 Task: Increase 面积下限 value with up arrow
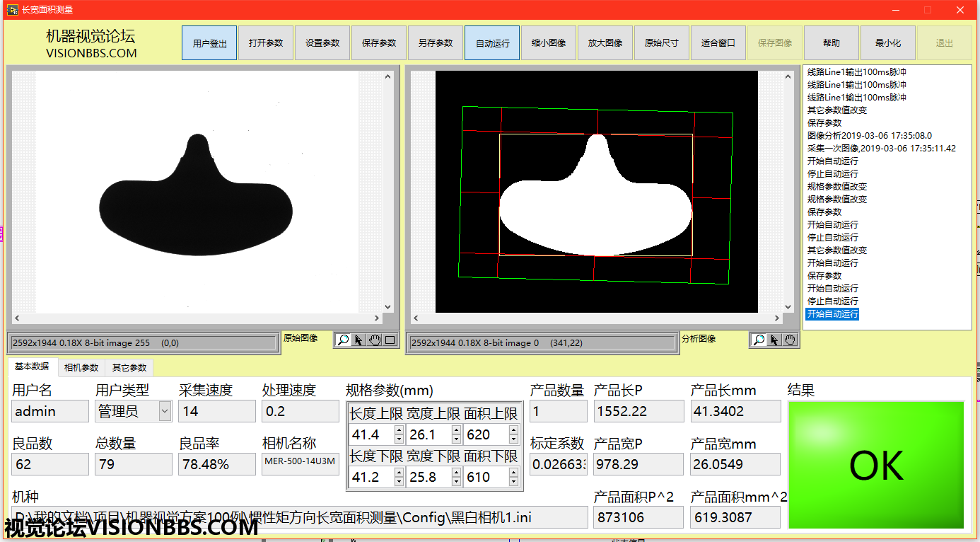point(513,473)
